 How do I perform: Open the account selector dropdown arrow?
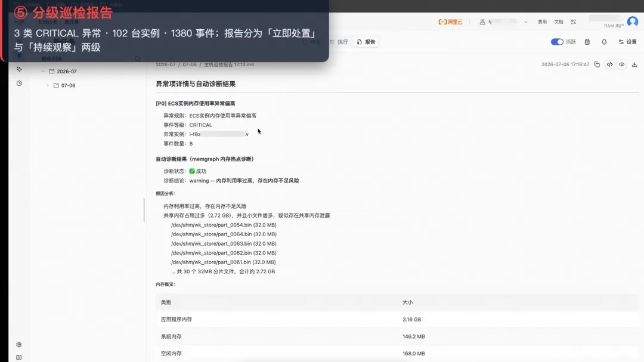[x=525, y=22]
